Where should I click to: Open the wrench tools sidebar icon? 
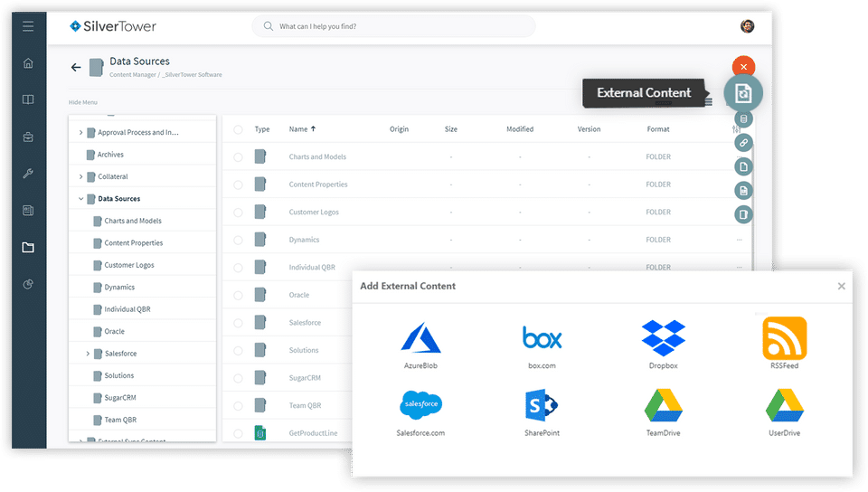pyautogui.click(x=28, y=174)
